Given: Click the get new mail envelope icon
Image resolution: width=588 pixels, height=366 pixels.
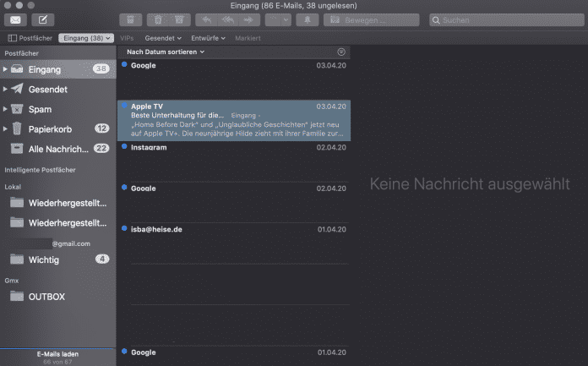Looking at the screenshot, I should click(x=17, y=19).
